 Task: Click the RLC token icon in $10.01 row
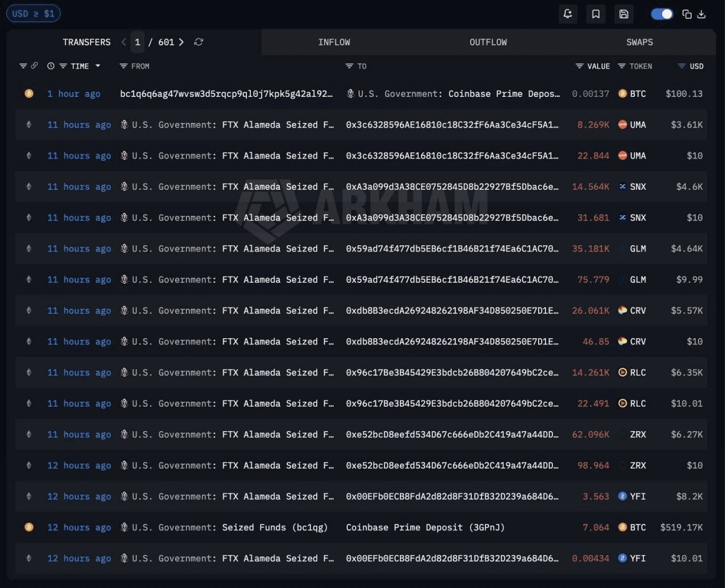(x=622, y=403)
